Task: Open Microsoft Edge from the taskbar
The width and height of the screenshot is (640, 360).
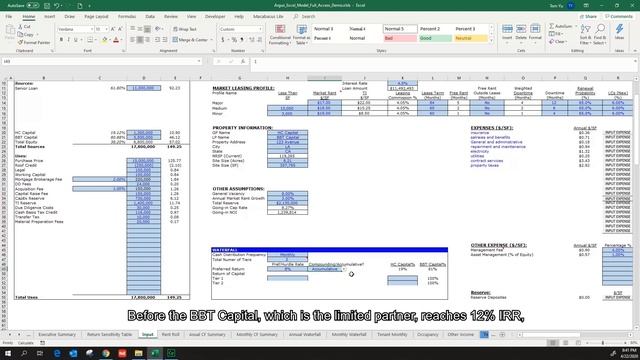Action: coord(57,353)
